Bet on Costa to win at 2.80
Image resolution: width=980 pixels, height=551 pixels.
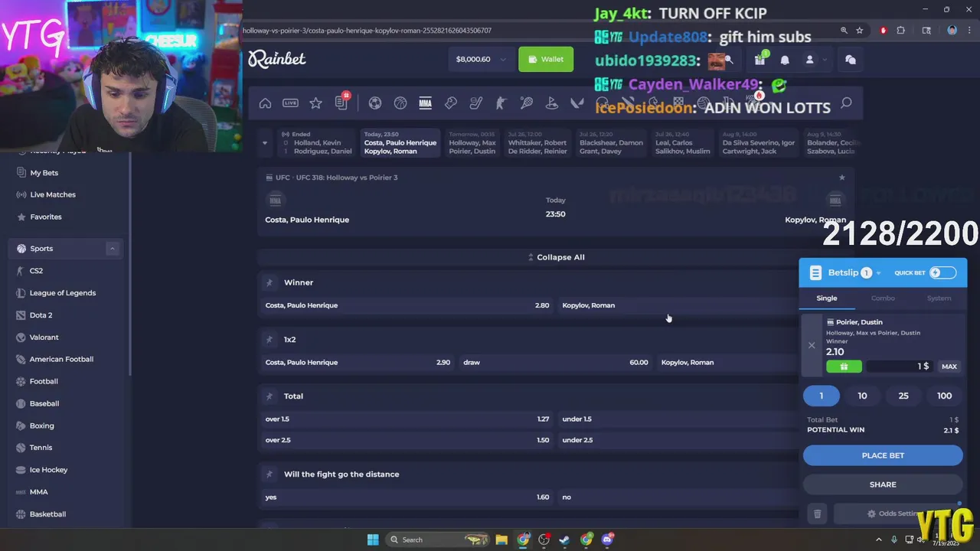point(407,305)
